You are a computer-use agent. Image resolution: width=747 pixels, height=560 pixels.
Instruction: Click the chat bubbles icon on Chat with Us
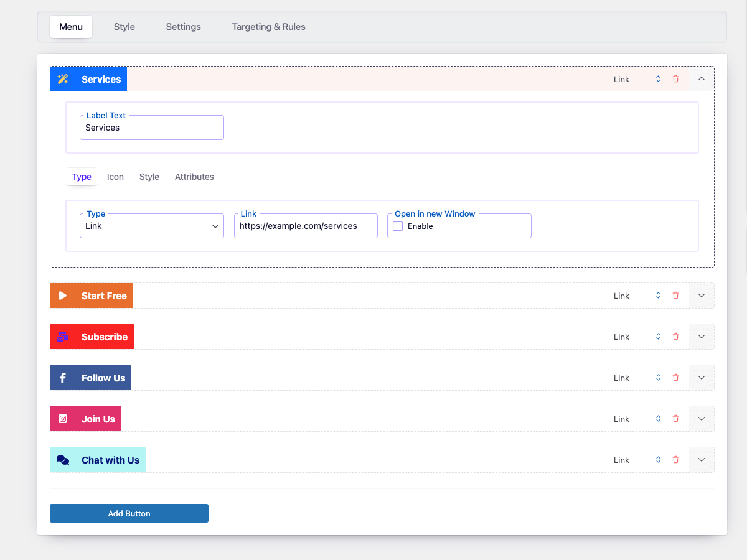coord(63,460)
